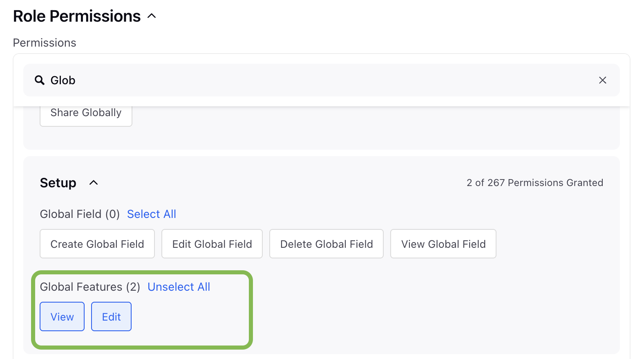Toggle View Global Field permission

(x=443, y=244)
